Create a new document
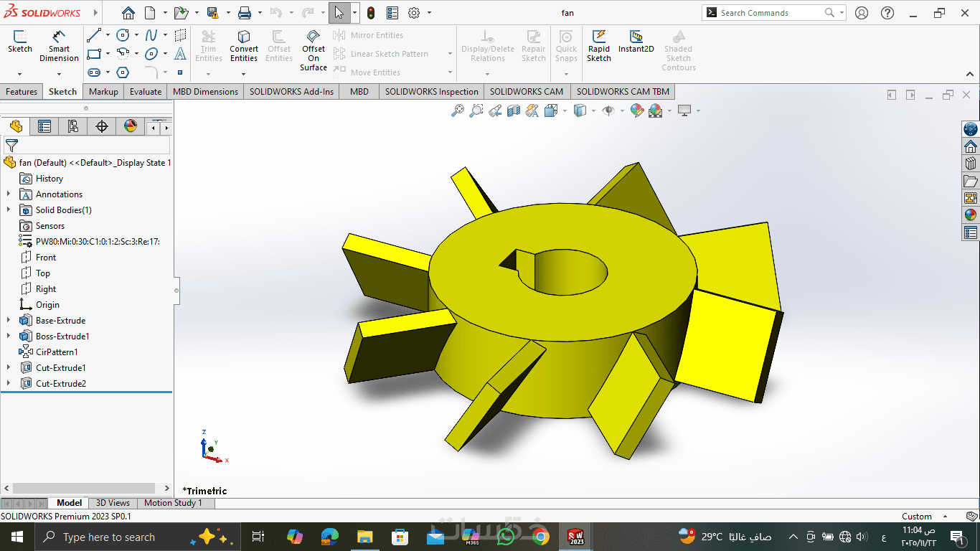 coord(150,13)
